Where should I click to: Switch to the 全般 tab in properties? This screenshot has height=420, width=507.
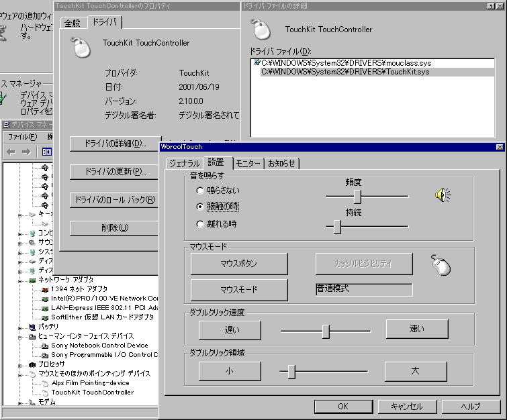point(73,23)
